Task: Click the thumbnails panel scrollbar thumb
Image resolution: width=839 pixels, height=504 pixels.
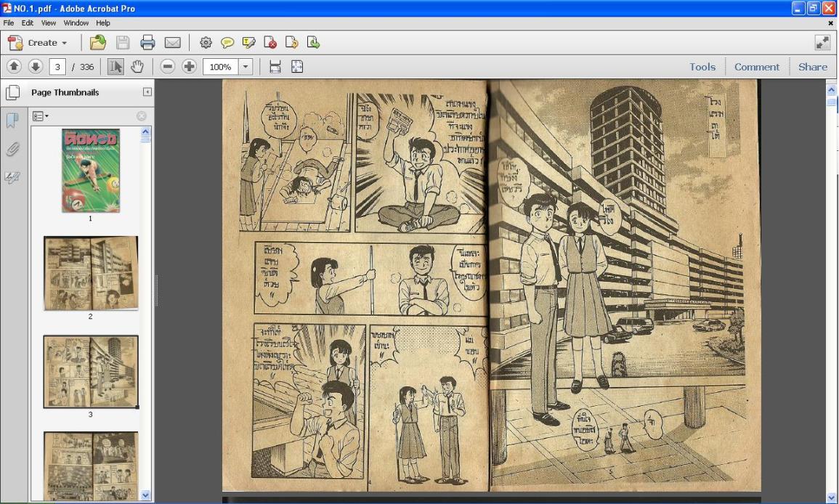Action: coord(145,139)
